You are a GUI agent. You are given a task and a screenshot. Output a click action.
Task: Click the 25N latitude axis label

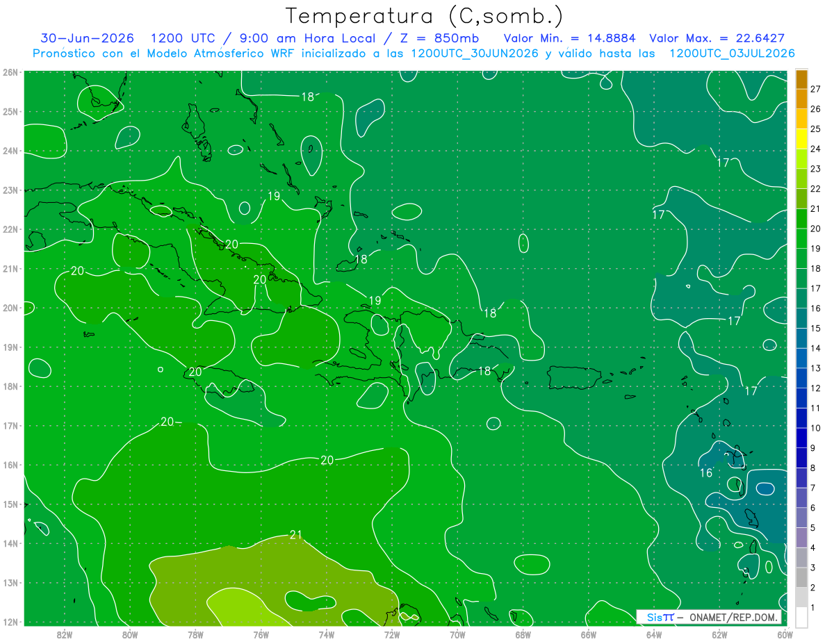10,112
